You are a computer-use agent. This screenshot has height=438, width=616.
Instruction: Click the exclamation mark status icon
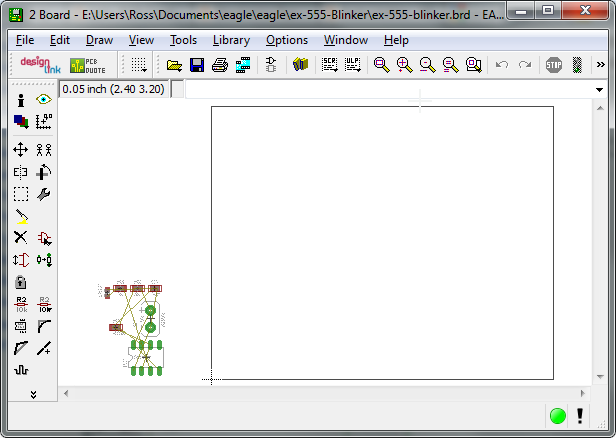point(580,416)
